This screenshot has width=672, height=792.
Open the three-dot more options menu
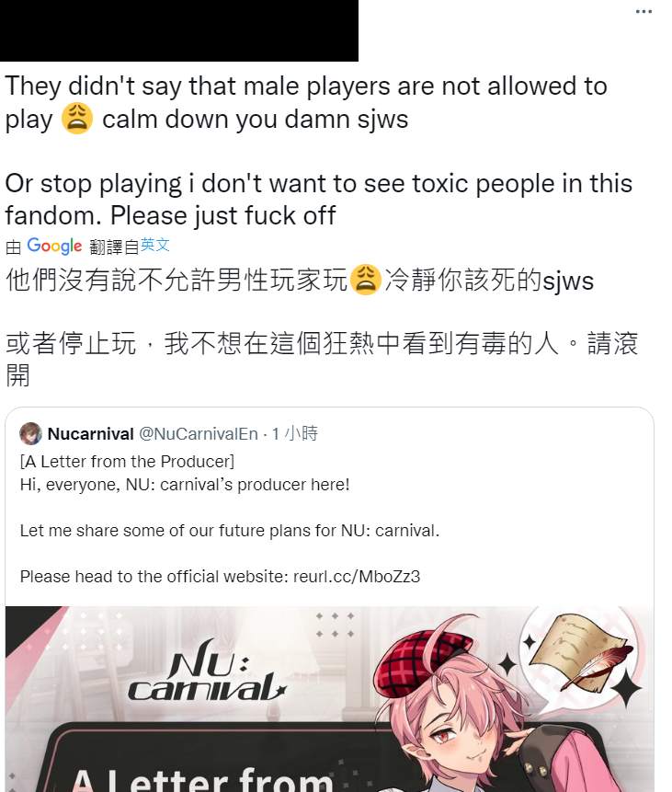click(644, 11)
